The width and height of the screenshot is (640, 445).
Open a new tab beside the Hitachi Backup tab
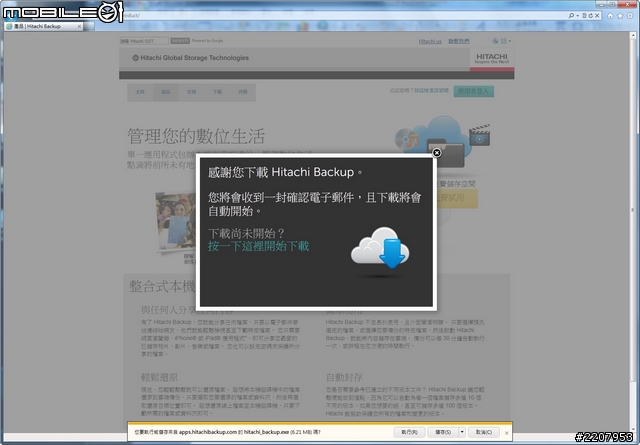click(89, 26)
